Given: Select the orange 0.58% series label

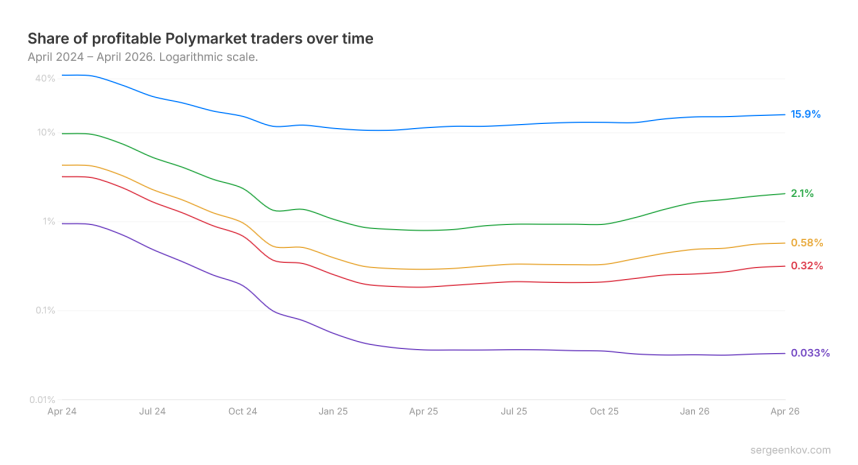Looking at the screenshot, I should [806, 243].
